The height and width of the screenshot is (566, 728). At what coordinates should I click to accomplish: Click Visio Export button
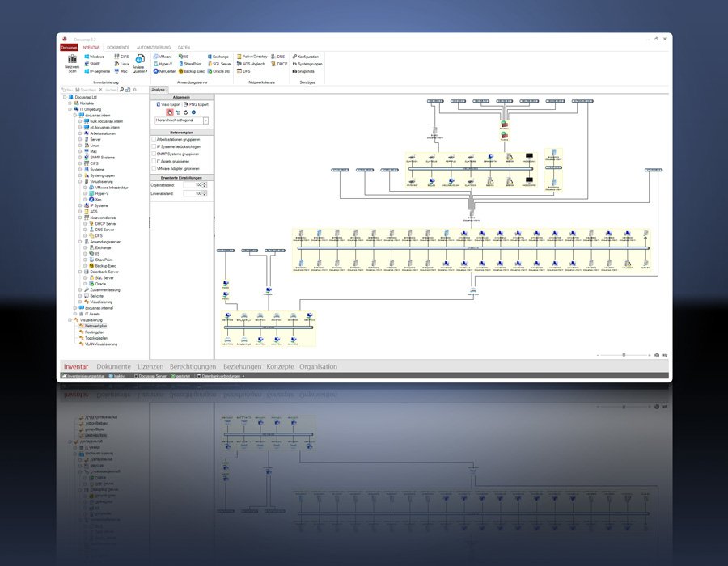[168, 104]
